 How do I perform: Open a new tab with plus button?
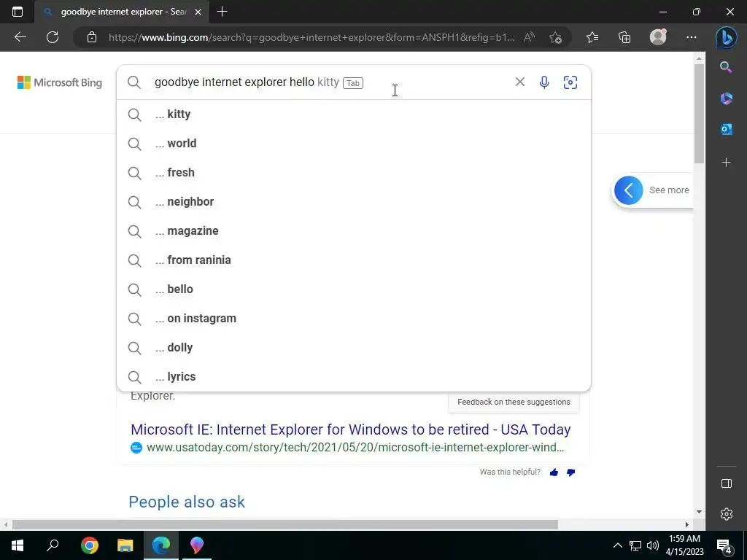(x=222, y=12)
